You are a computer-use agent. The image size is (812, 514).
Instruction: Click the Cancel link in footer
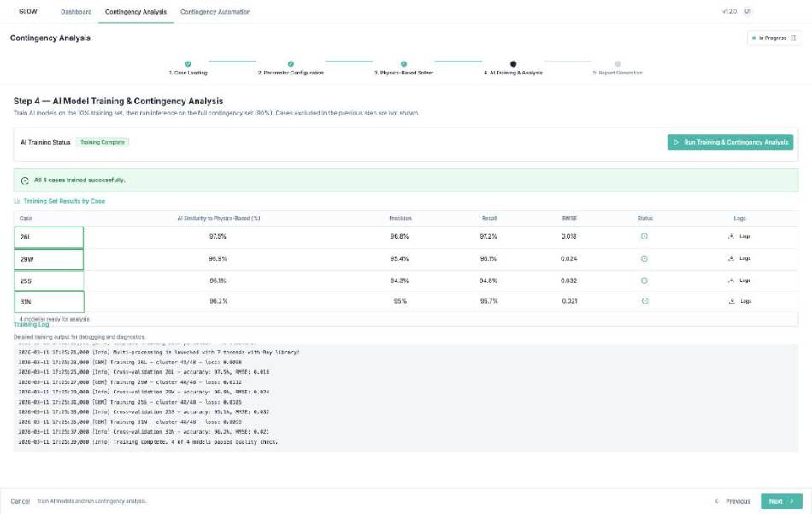pyautogui.click(x=21, y=501)
